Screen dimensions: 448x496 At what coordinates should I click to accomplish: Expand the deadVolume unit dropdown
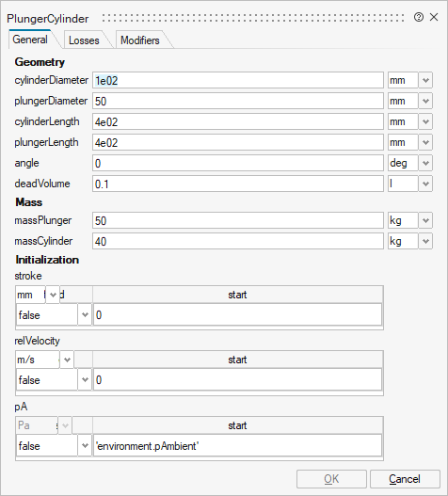click(x=425, y=184)
